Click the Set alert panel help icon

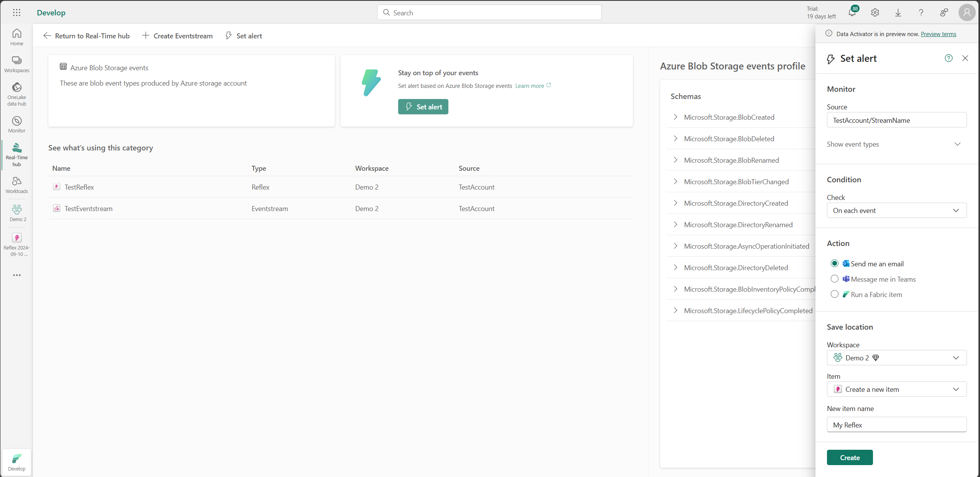(948, 58)
